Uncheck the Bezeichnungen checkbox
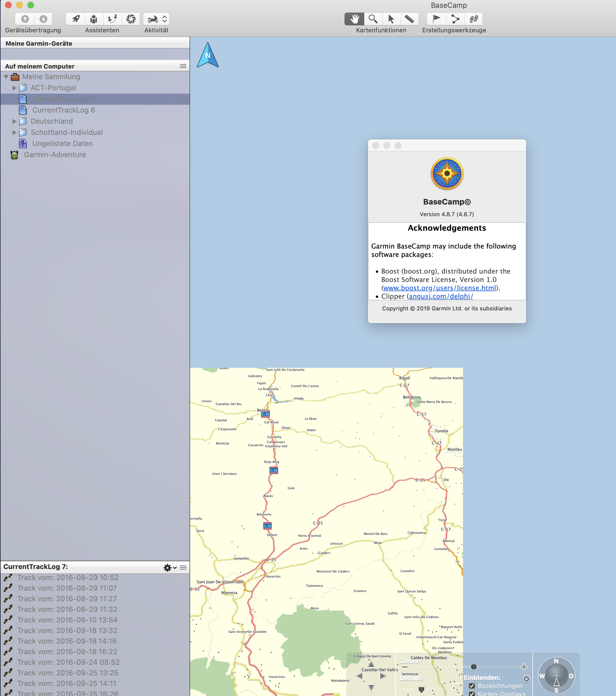616x696 pixels. (472, 686)
